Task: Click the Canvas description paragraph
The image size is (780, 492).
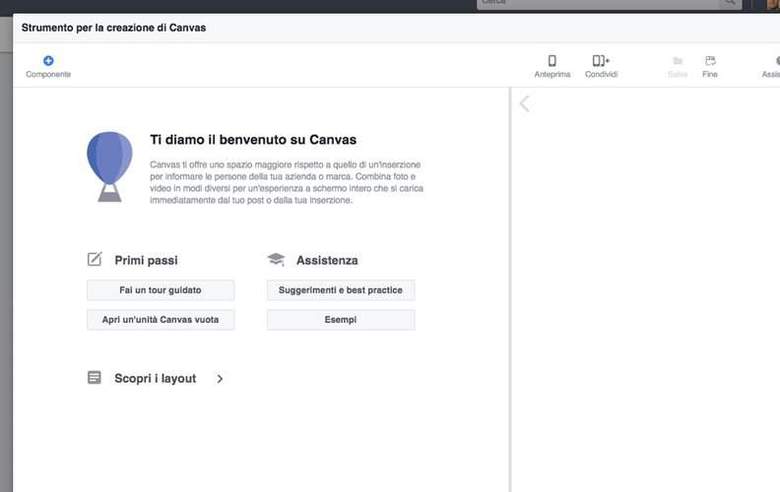Action: (287, 183)
